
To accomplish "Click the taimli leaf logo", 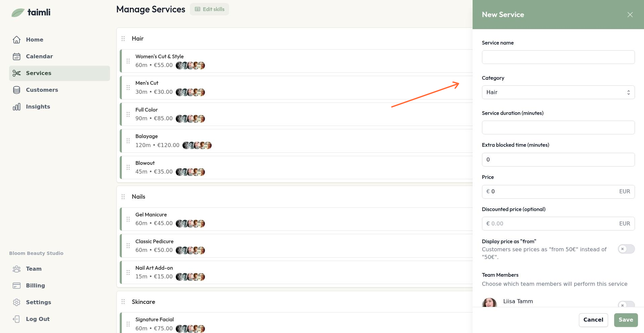I will (18, 13).
